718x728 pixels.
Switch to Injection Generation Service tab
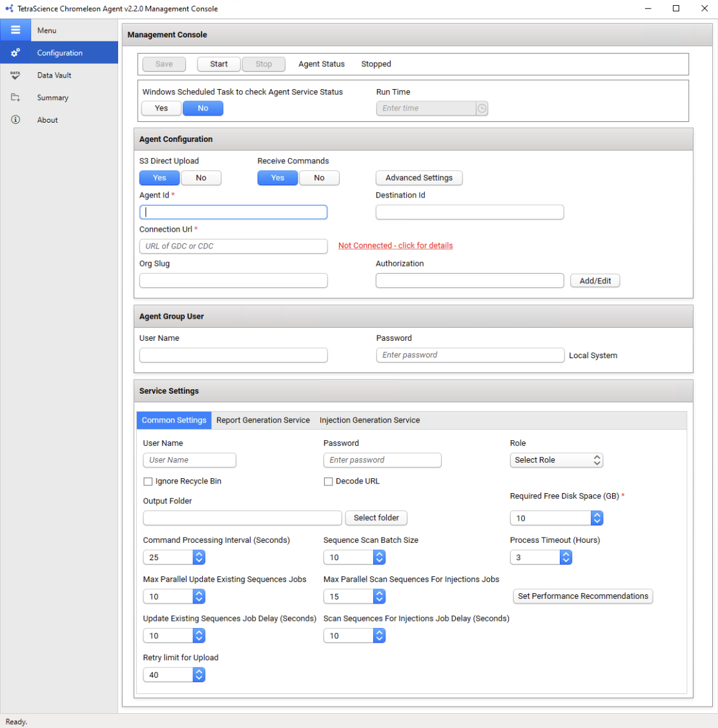(370, 420)
